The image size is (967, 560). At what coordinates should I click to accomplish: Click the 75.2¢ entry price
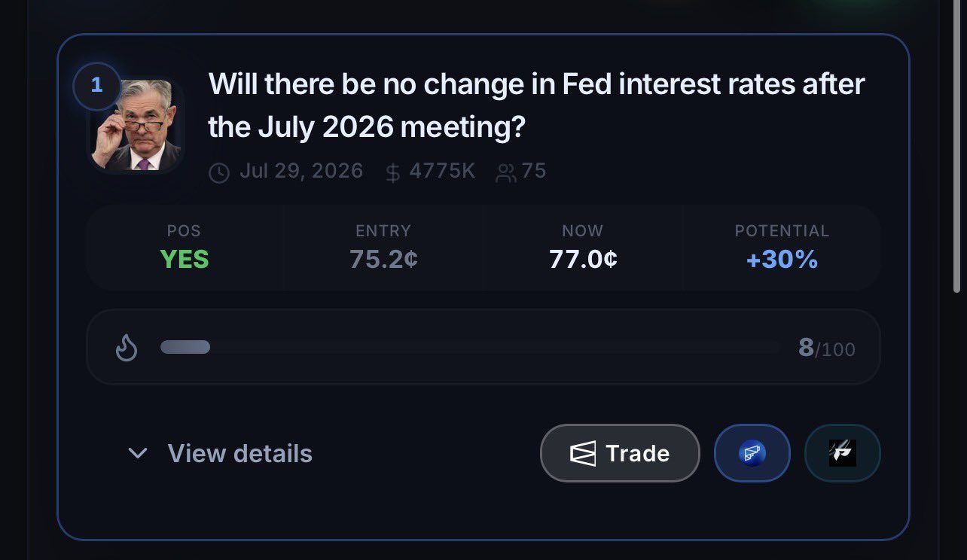[383, 260]
